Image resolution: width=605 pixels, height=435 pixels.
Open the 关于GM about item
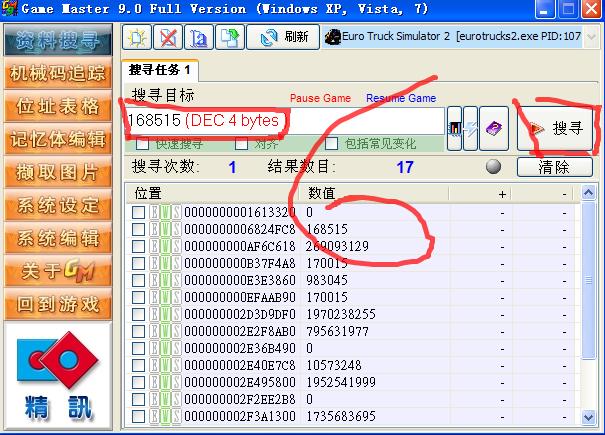point(58,271)
